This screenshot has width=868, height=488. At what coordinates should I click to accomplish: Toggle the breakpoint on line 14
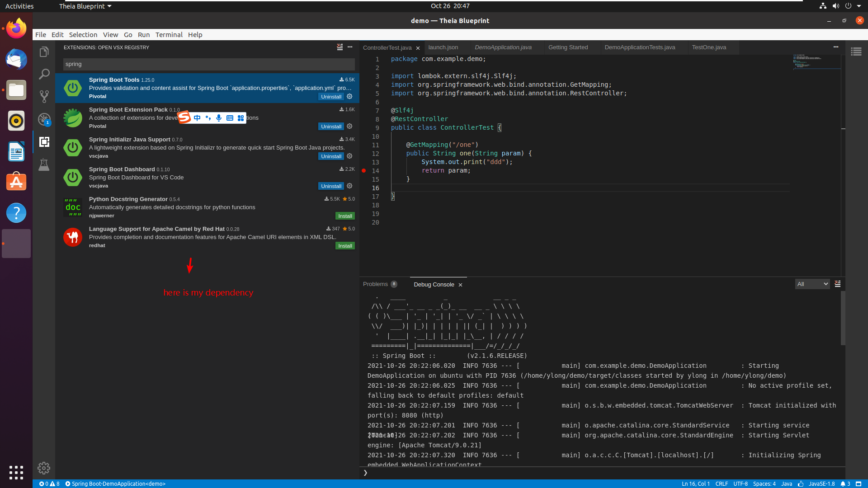[x=364, y=171]
